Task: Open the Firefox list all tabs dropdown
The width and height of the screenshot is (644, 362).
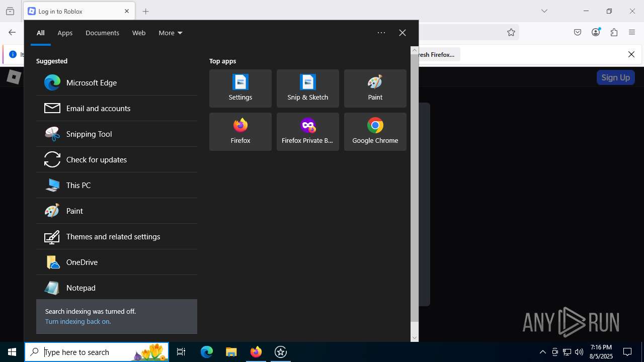Action: [544, 11]
